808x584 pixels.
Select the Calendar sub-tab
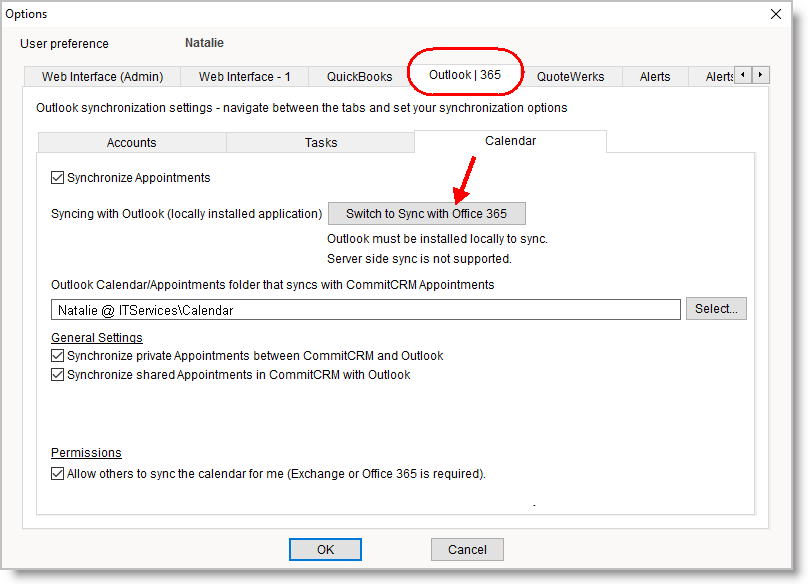click(x=510, y=141)
